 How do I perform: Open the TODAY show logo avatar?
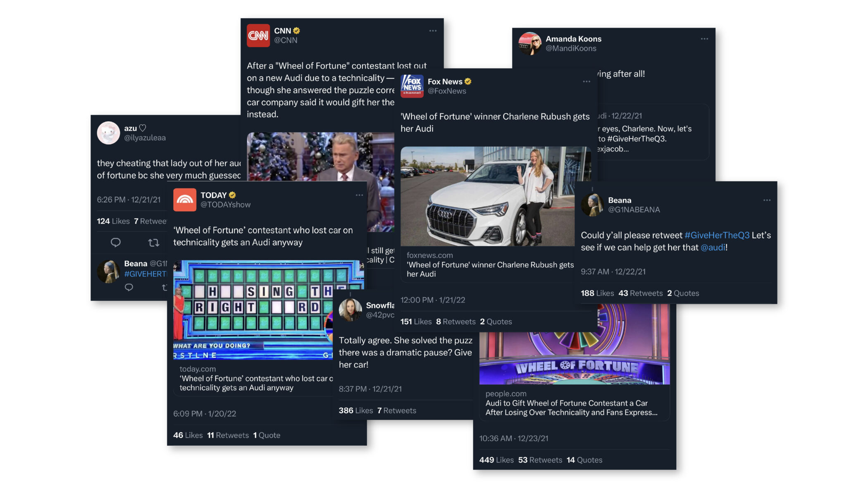point(185,200)
